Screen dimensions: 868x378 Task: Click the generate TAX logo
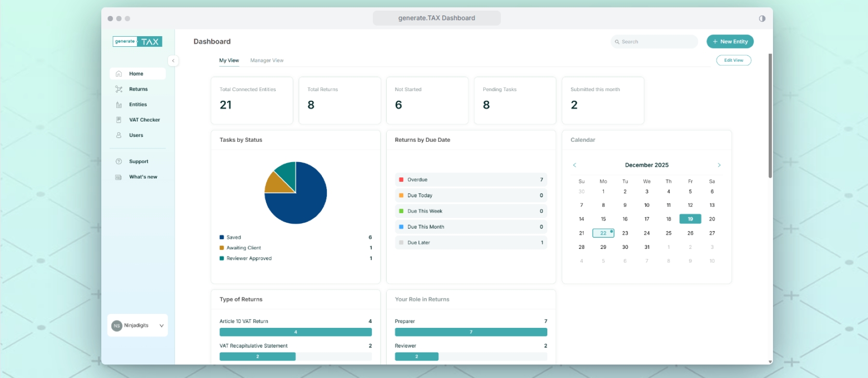[137, 41]
